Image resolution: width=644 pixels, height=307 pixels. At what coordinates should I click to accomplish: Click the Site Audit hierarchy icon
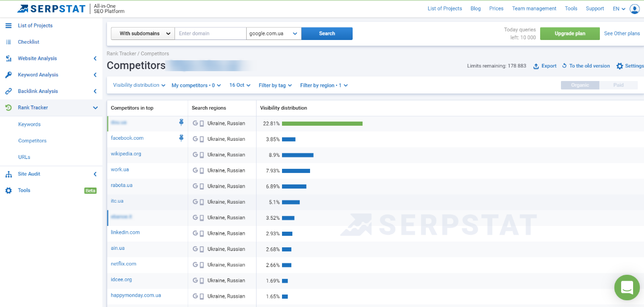pos(8,174)
